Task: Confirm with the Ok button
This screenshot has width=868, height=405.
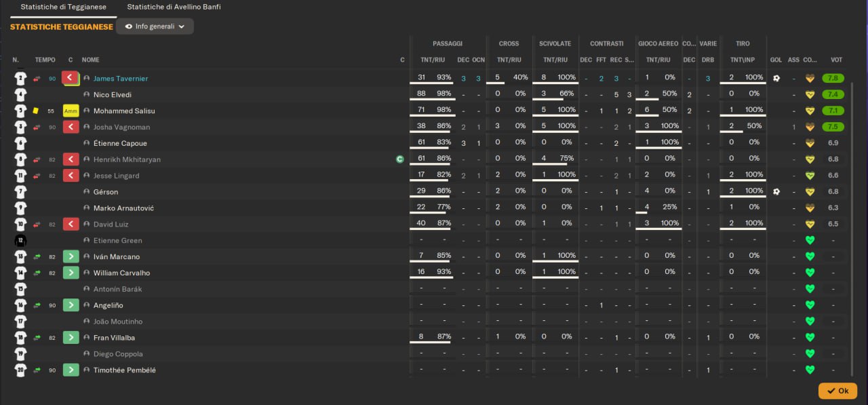Action: click(837, 391)
